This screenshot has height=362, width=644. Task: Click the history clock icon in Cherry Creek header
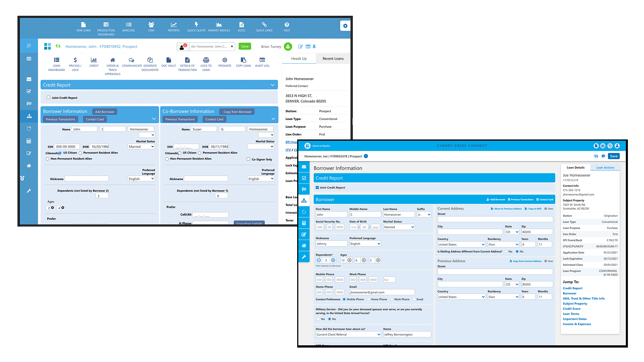(x=610, y=146)
